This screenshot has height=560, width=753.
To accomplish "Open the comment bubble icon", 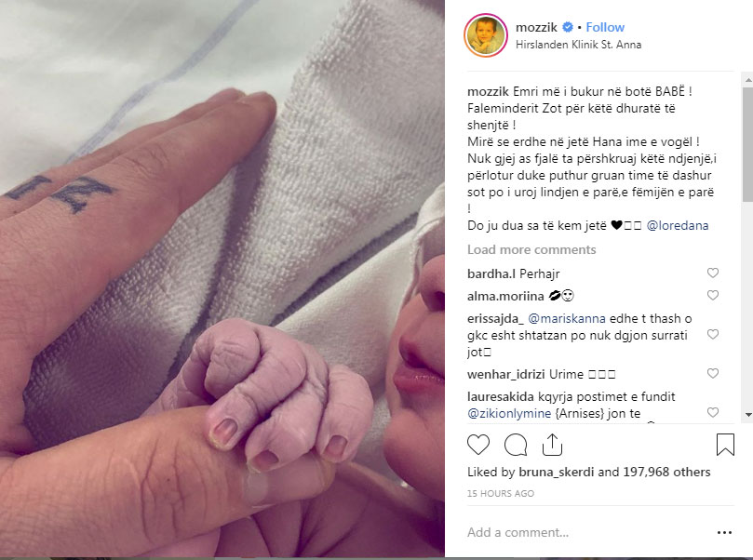I will (516, 445).
